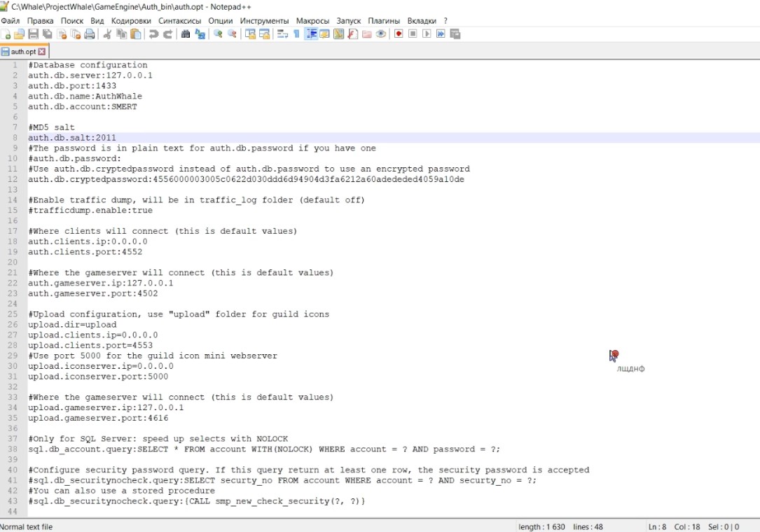Click the Stop macro recording icon
760x532 pixels.
point(413,34)
